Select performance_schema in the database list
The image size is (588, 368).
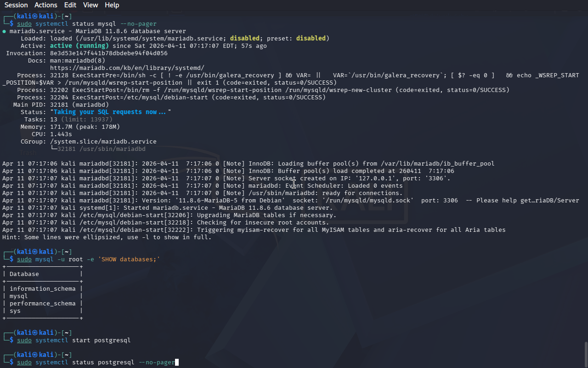[x=42, y=304]
